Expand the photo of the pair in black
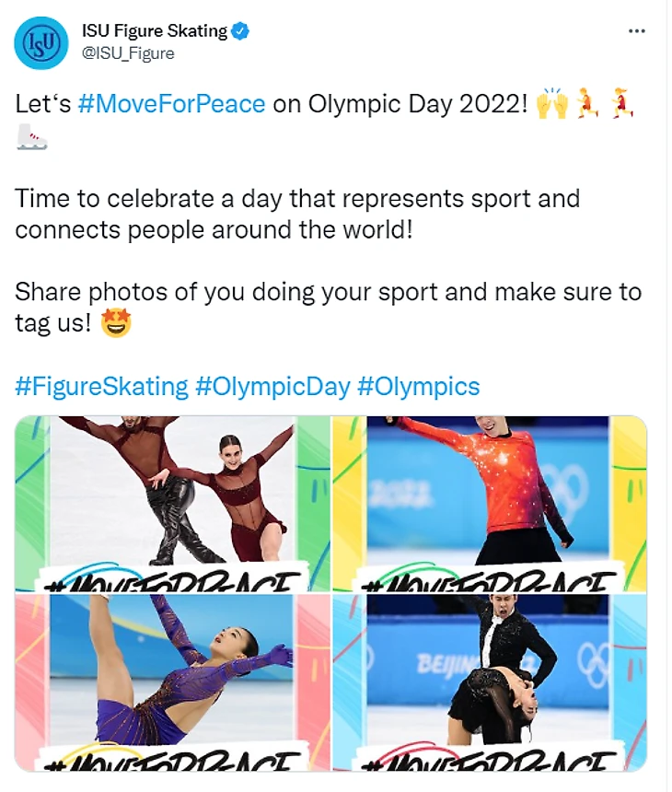The image size is (672, 792). [489, 681]
